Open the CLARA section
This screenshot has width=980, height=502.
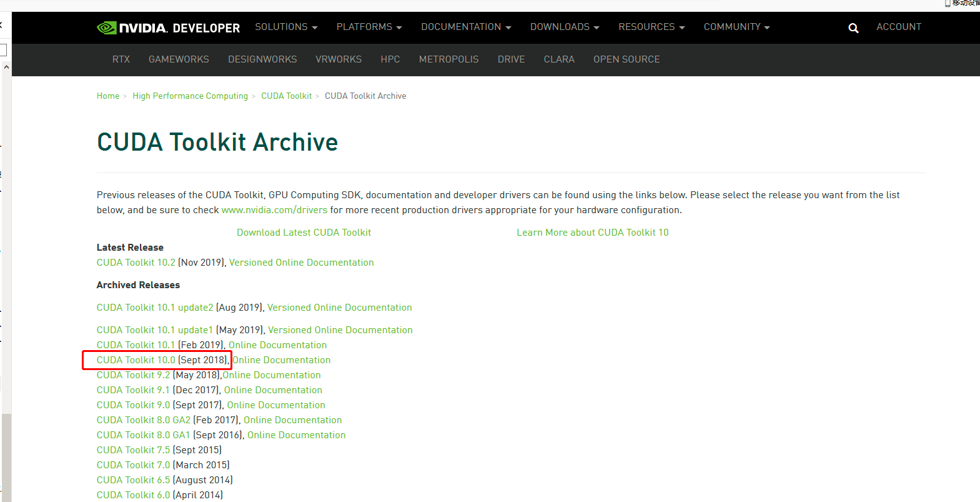pos(559,59)
